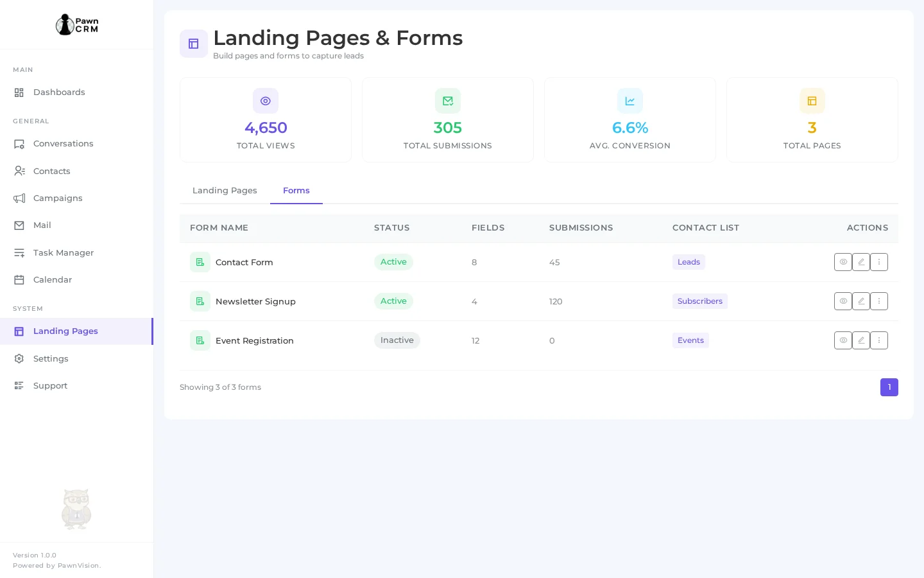Show a preview of Newsletter Signup
Screen dimensions: 924x578
[x=843, y=301]
